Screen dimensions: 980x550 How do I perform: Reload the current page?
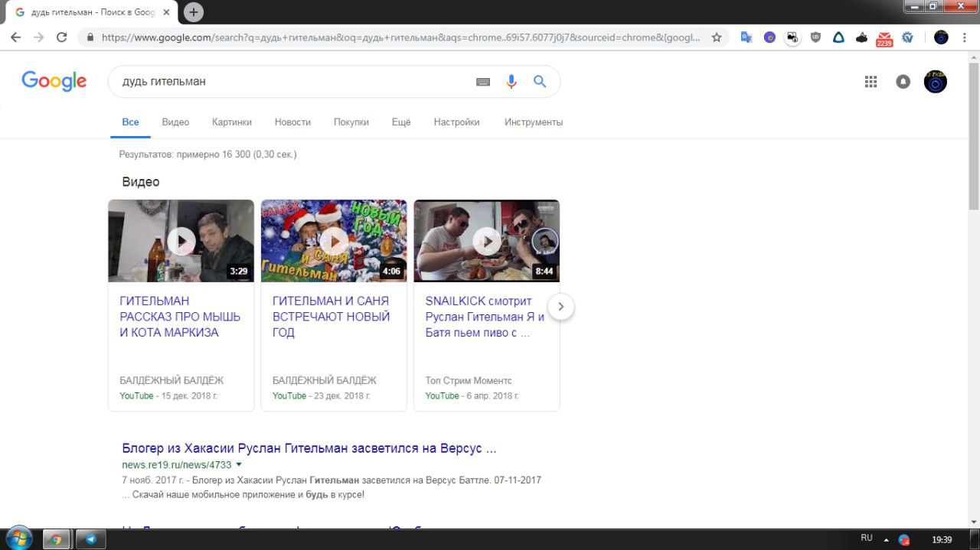click(62, 37)
